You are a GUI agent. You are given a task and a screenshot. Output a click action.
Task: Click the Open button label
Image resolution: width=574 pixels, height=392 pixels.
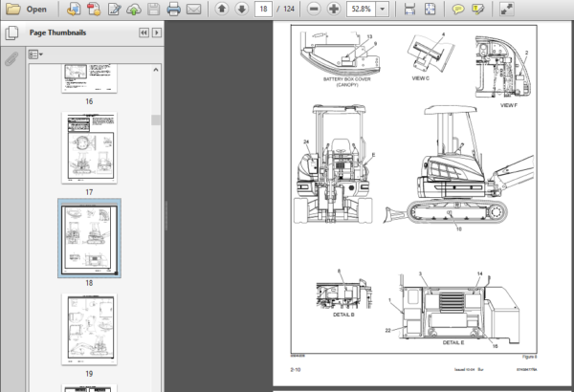point(36,10)
